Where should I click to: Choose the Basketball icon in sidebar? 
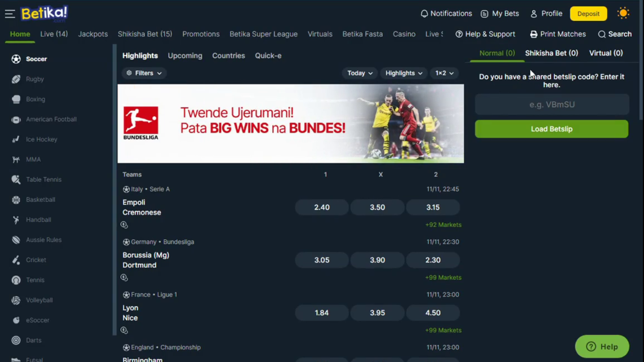tap(16, 200)
